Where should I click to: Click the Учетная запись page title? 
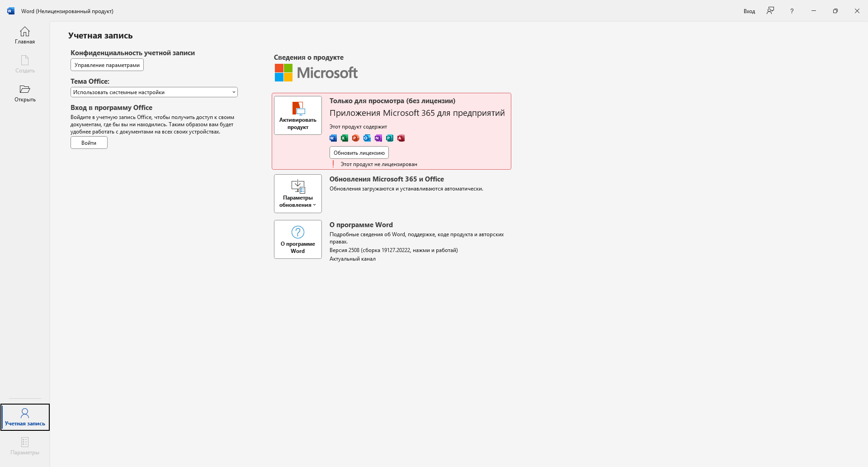pos(100,36)
